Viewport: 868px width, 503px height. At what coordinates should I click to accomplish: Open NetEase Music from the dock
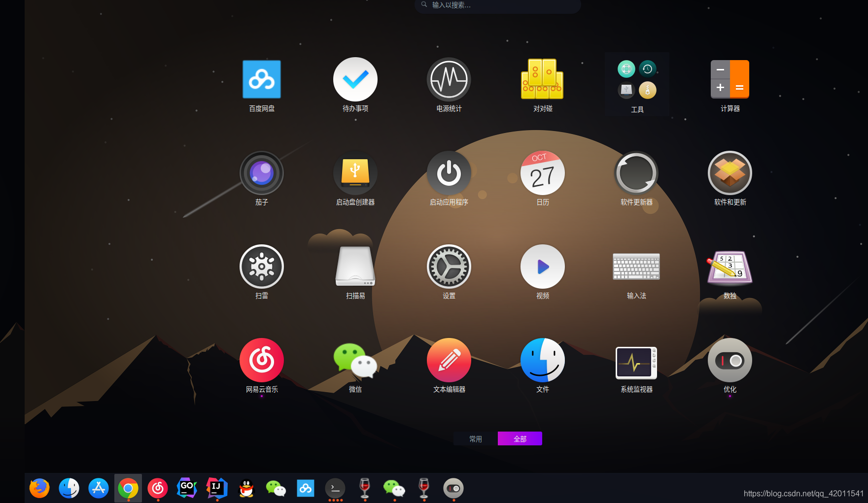click(x=158, y=488)
